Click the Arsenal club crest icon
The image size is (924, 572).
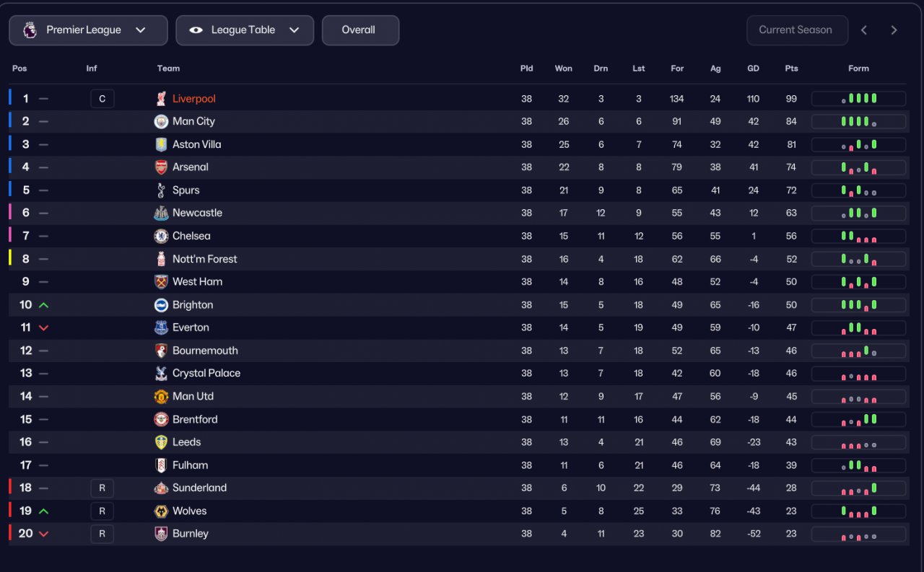(x=161, y=167)
